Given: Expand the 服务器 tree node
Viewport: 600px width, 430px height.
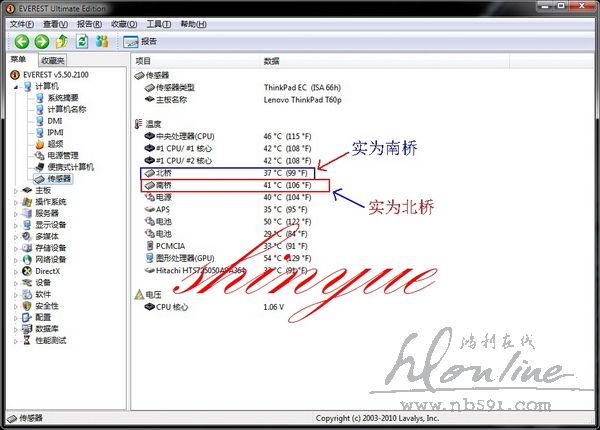Looking at the screenshot, I should (16, 214).
